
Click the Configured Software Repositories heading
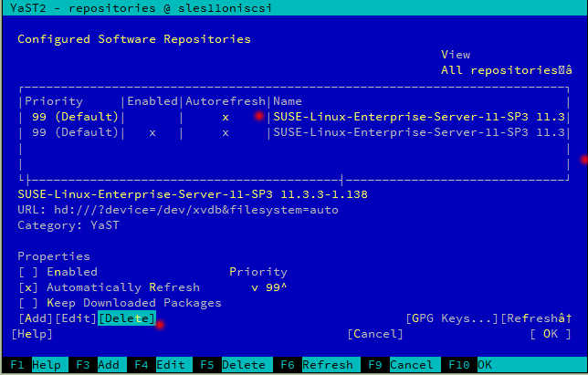tap(134, 39)
